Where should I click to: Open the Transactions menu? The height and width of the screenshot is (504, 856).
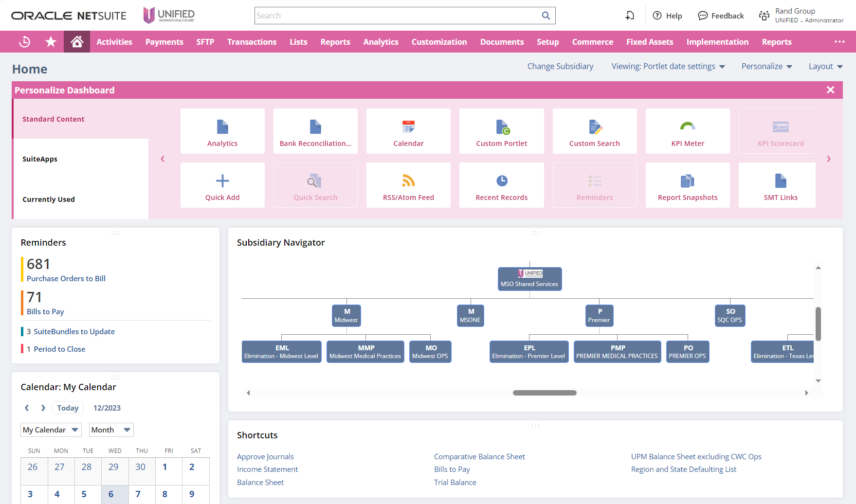(x=252, y=42)
